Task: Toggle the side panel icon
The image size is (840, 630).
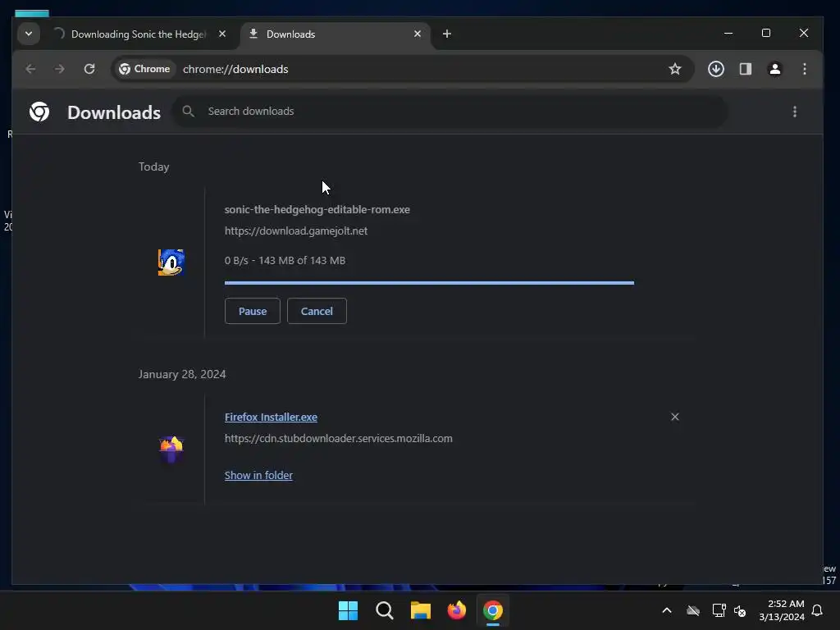Action: [x=746, y=69]
